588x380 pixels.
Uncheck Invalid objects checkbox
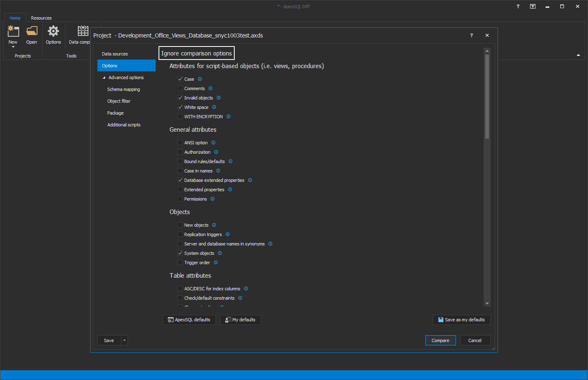tap(180, 98)
